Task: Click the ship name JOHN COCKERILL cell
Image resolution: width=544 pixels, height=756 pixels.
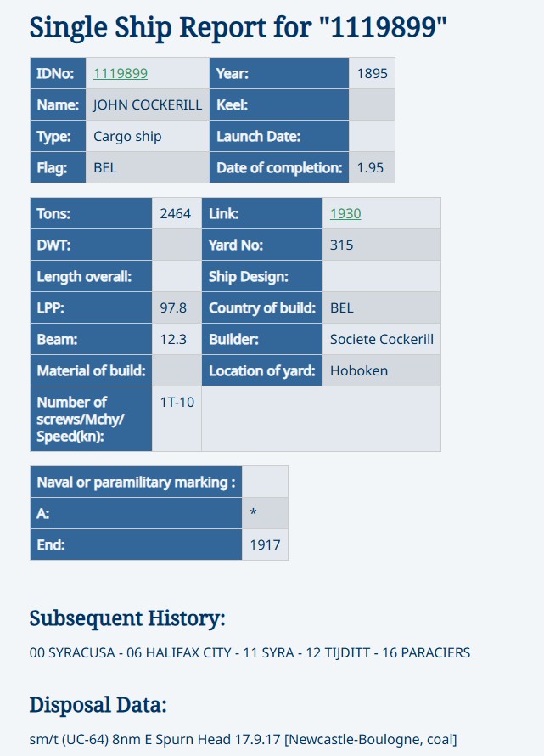Action: pos(147,105)
